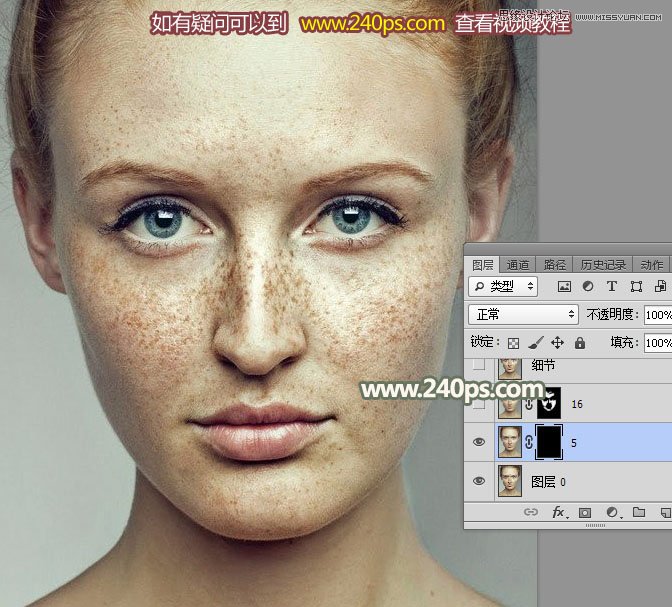Viewport: 672px width, 607px height.
Task: Click the type layer filter icon
Action: coord(612,286)
